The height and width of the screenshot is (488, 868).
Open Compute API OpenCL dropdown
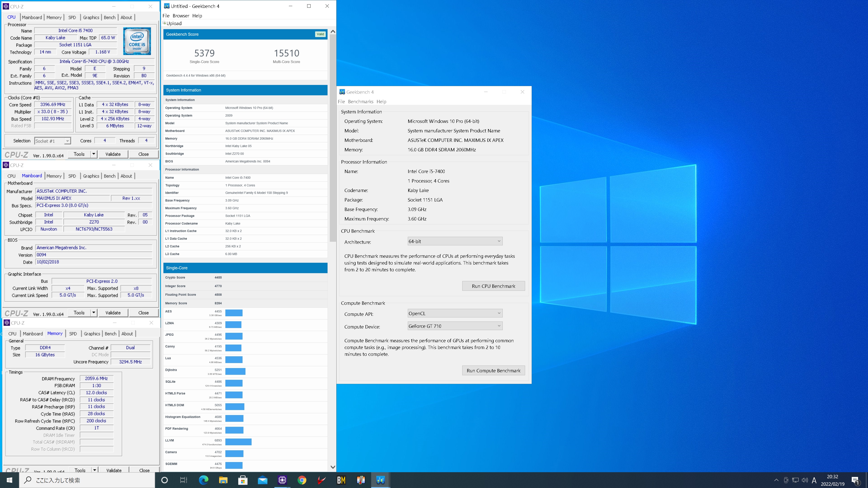click(455, 313)
